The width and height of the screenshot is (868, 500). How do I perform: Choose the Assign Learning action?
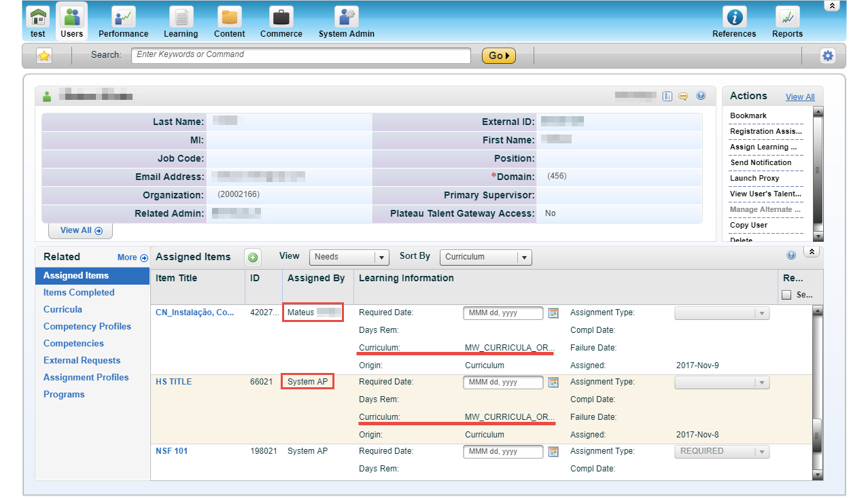[x=763, y=147]
